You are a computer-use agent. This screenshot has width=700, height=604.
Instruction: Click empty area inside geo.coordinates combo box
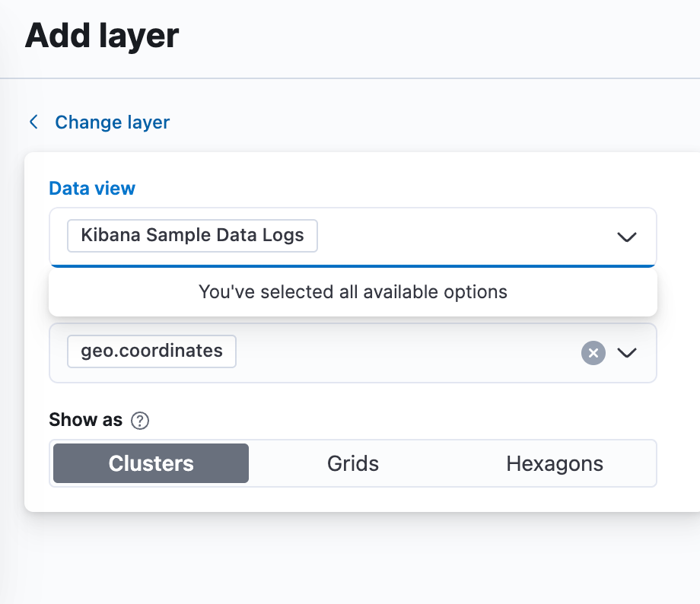tap(406, 353)
